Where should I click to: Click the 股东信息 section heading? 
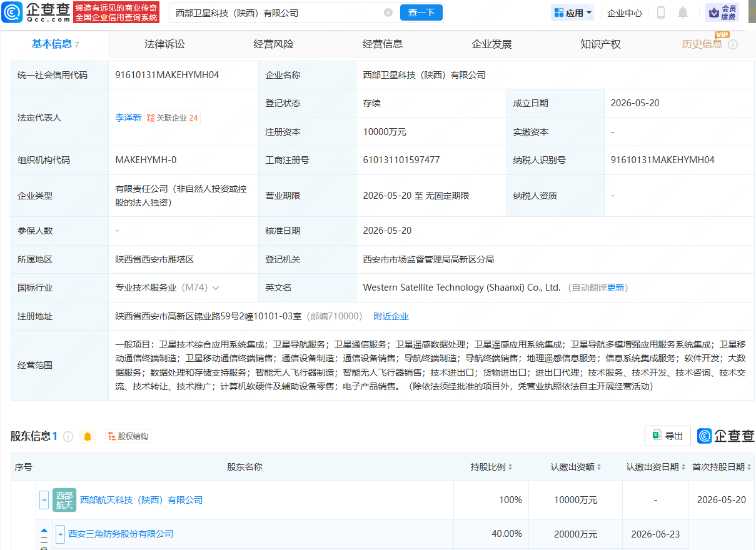pos(30,436)
